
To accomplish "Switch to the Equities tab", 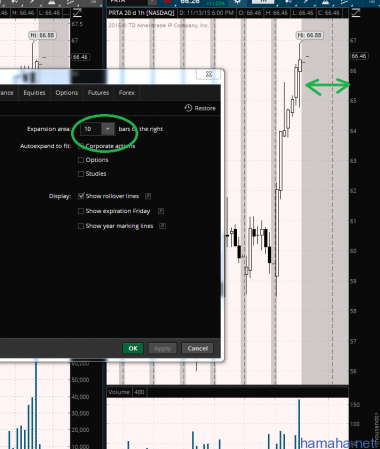I will pyautogui.click(x=34, y=93).
